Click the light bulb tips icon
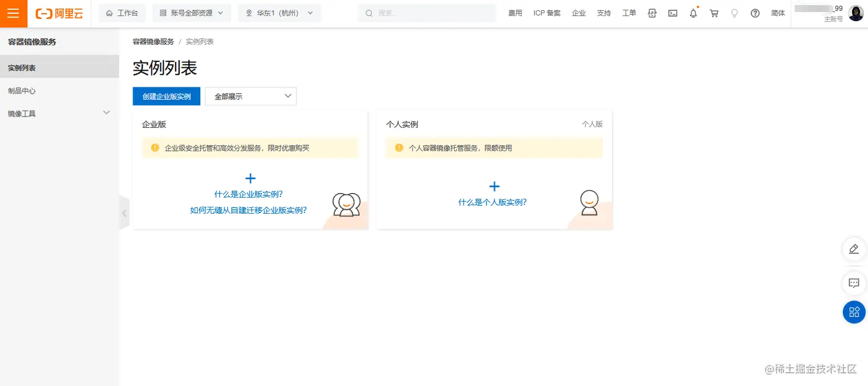This screenshot has width=868, height=386. (x=734, y=13)
